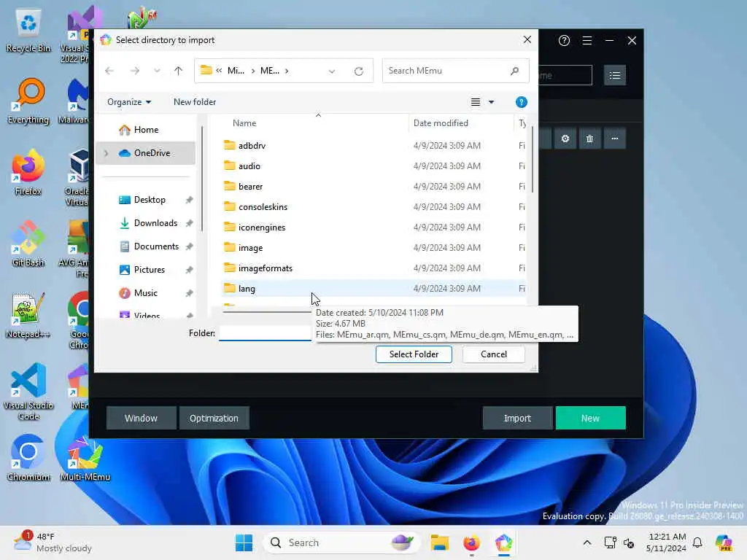Click the Select Folder button

tap(414, 354)
